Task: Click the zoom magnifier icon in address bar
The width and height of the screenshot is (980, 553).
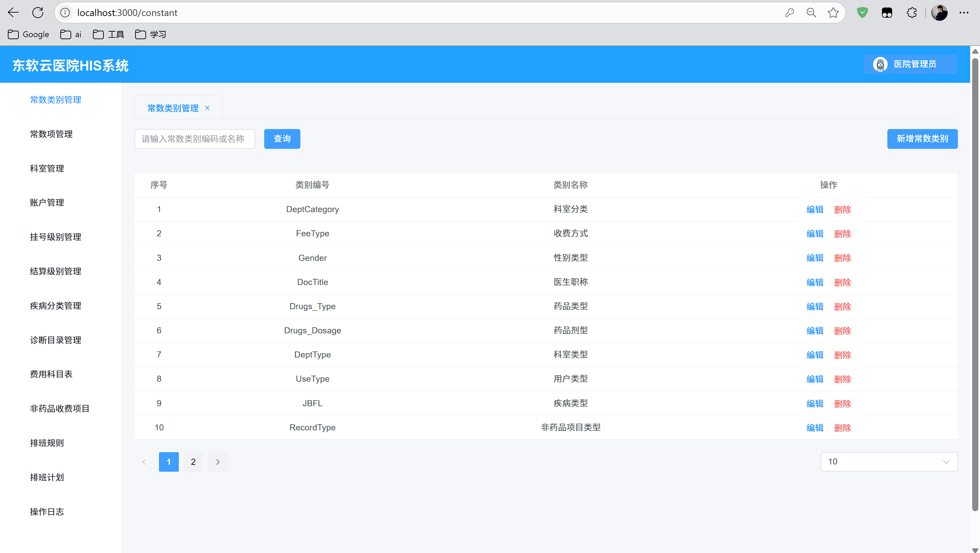Action: click(811, 13)
